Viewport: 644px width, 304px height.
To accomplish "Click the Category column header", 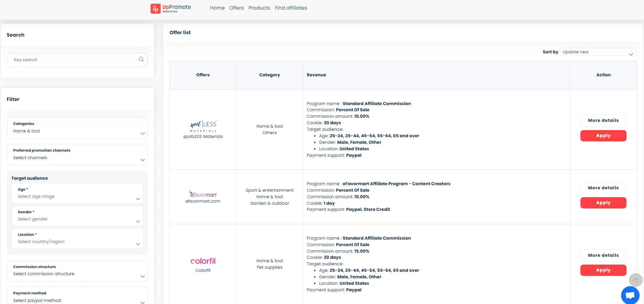I will pyautogui.click(x=269, y=75).
